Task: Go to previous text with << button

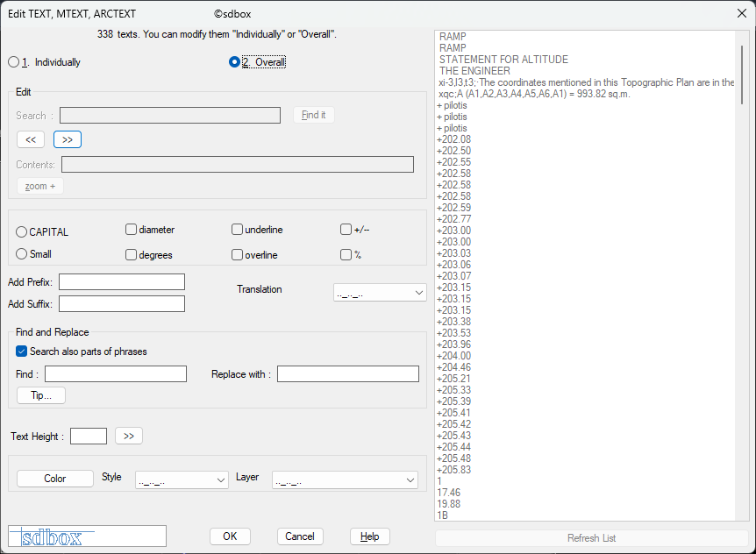Action: tap(31, 139)
